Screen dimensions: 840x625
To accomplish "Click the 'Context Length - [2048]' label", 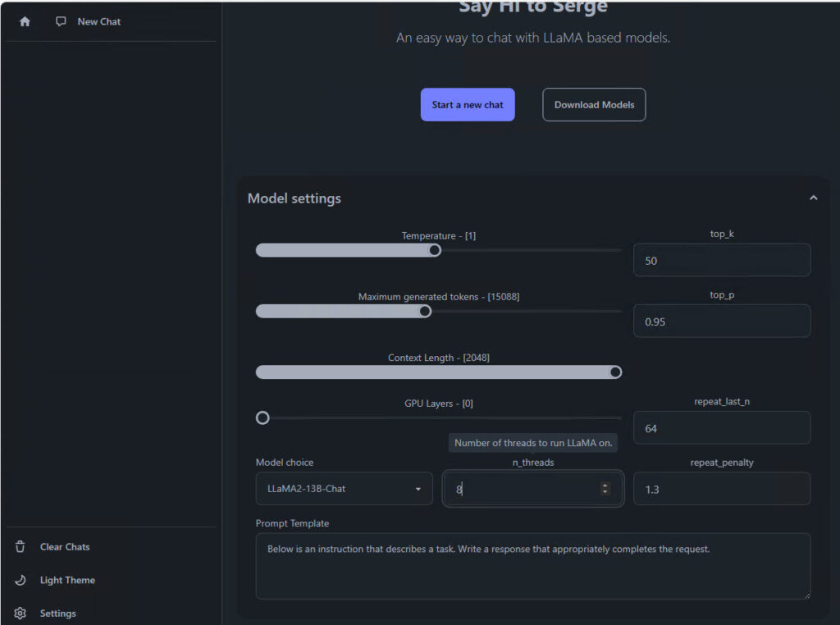I will click(439, 358).
